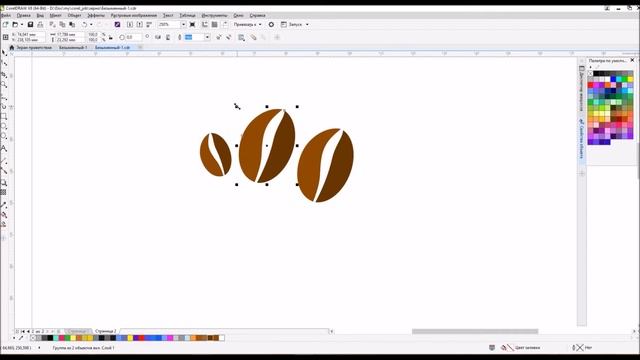Click the Import icon in the toolbar
The height and width of the screenshot is (360, 640).
130,24
